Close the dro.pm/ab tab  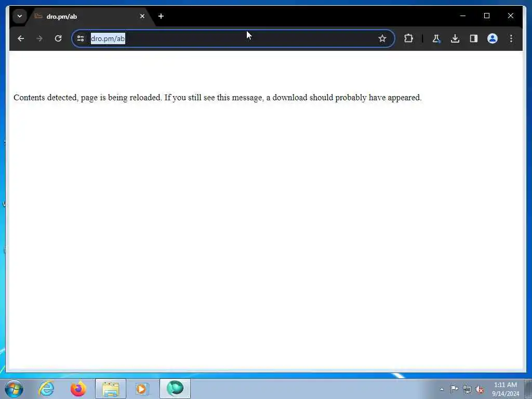[x=142, y=16]
